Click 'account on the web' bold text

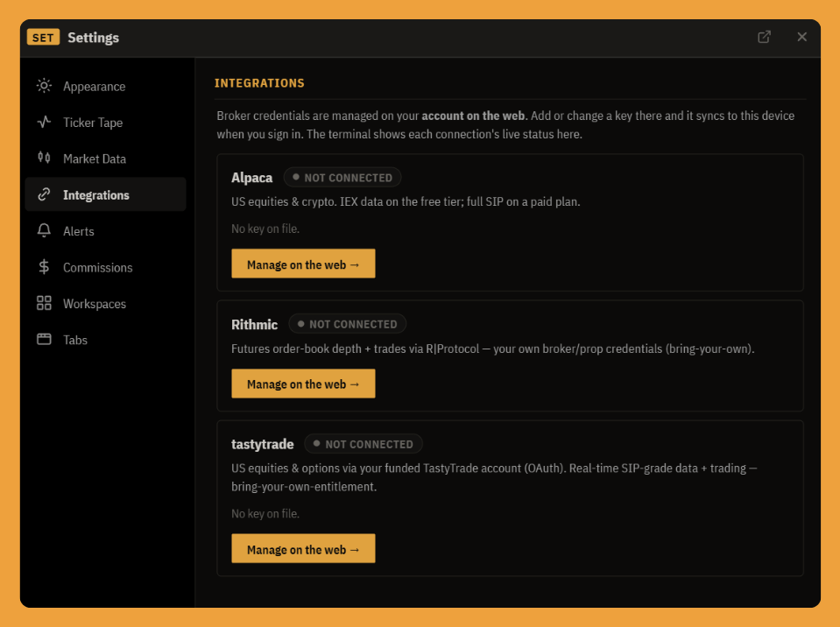(x=474, y=116)
